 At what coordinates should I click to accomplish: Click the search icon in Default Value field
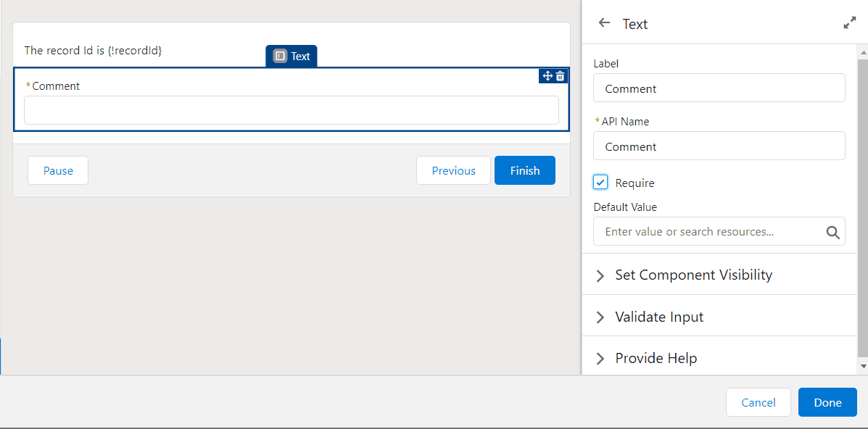[832, 232]
